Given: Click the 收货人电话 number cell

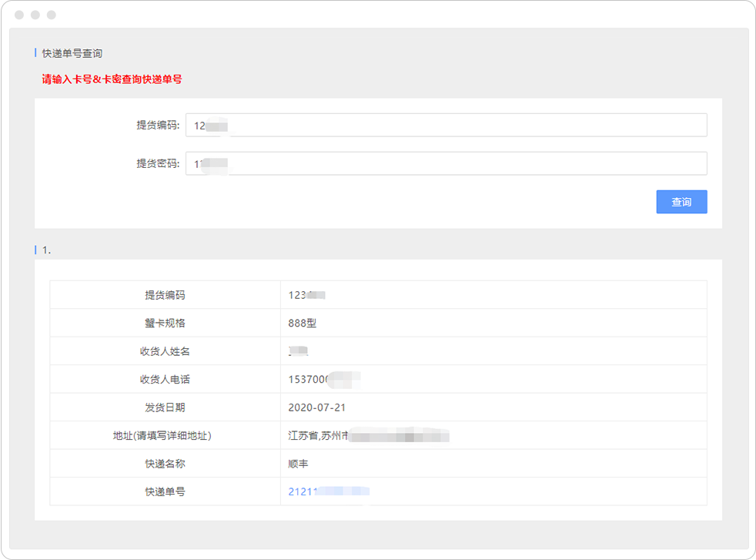Looking at the screenshot, I should point(319,379).
